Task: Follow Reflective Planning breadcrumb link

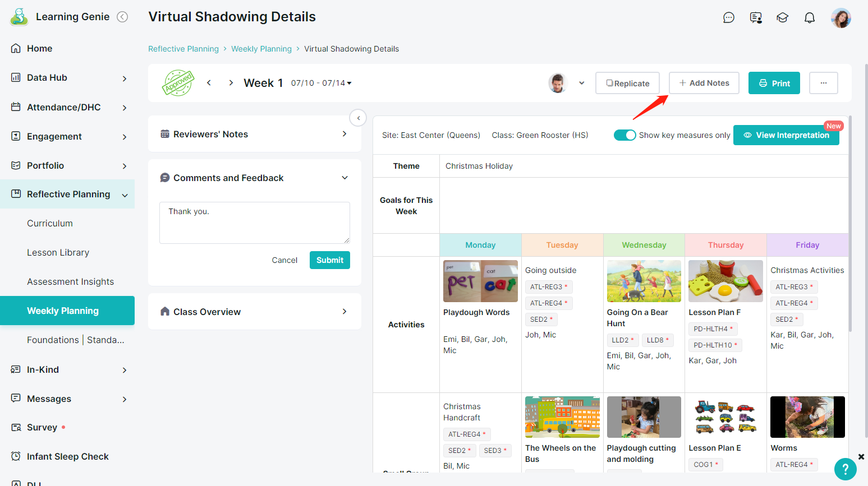Action: click(183, 49)
